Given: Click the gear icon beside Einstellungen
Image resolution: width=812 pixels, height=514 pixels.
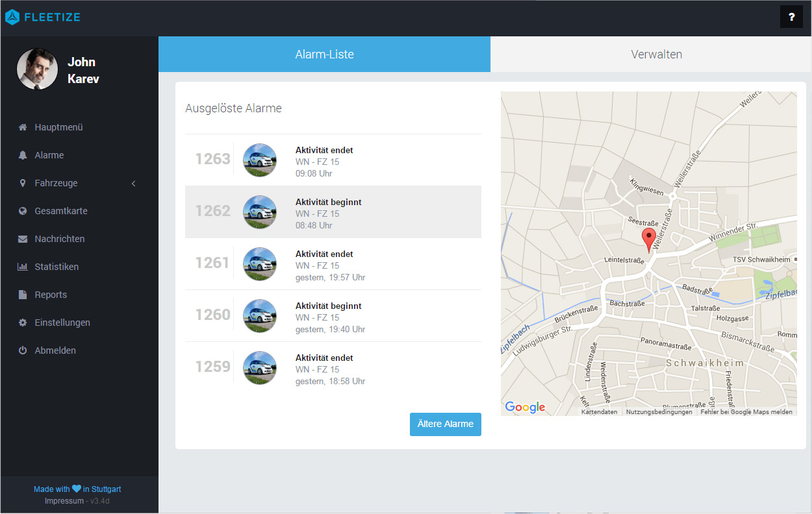Looking at the screenshot, I should (23, 323).
